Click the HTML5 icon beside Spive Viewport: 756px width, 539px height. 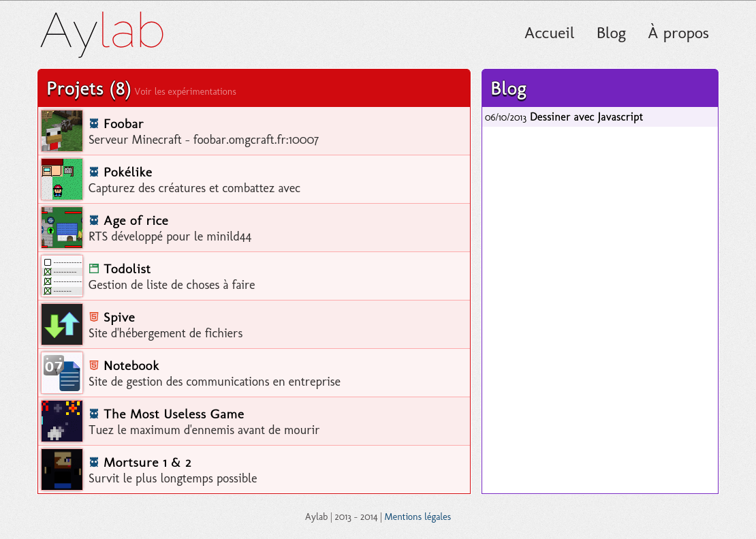click(x=94, y=317)
